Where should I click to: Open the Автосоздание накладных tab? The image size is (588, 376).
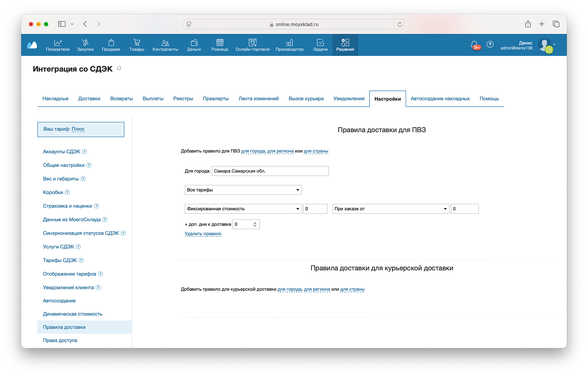click(440, 99)
